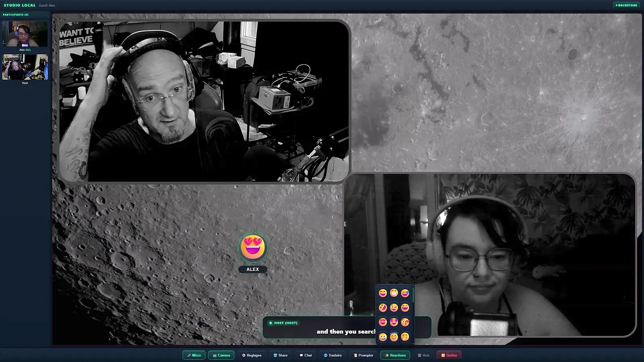Click the red Quitter button

(449, 355)
